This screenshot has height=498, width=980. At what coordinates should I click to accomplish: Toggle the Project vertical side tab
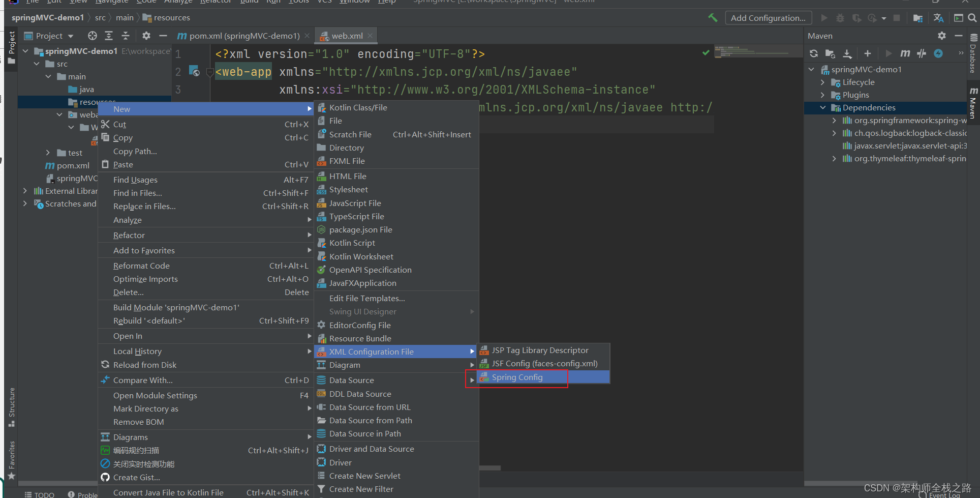12,47
